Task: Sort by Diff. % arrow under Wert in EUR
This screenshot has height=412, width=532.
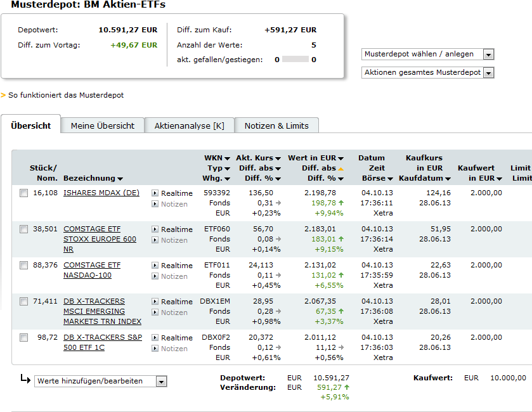Action: point(341,179)
